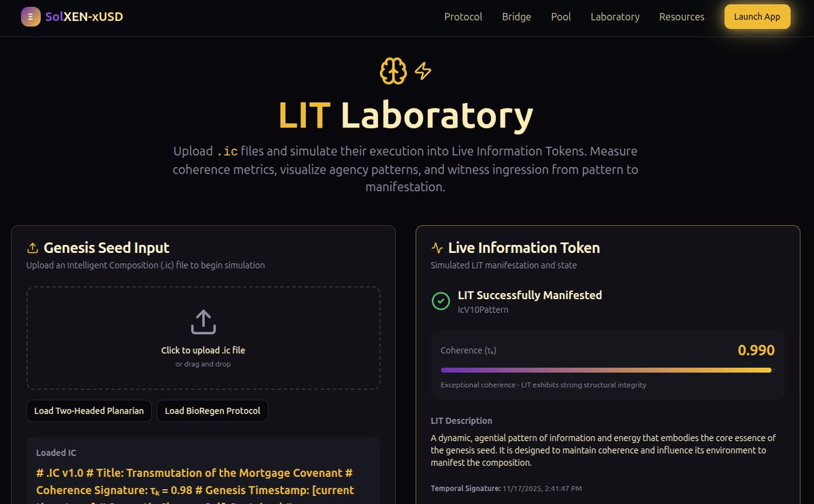The image size is (814, 504).
Task: Click 'Upload an Intelligent Composition' subtitle
Action: click(146, 265)
